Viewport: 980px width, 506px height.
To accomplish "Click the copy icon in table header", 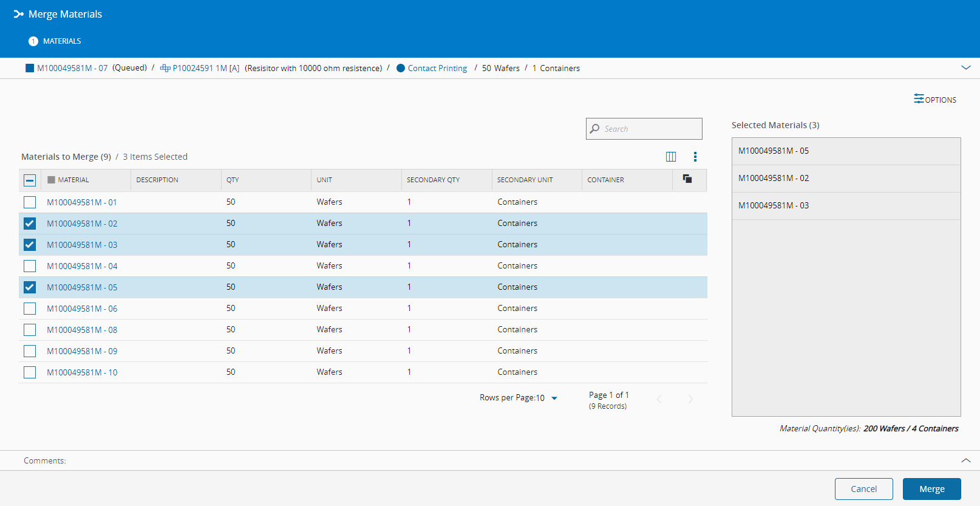I will coord(687,179).
